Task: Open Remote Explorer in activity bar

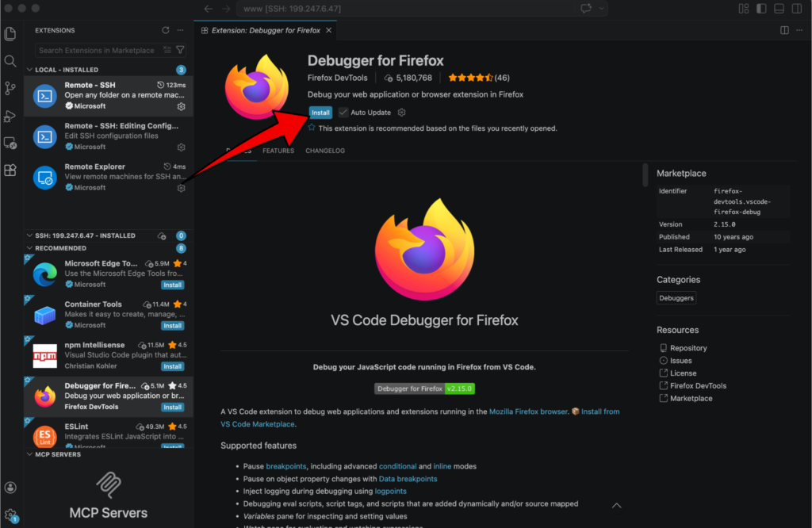Action: [x=10, y=143]
